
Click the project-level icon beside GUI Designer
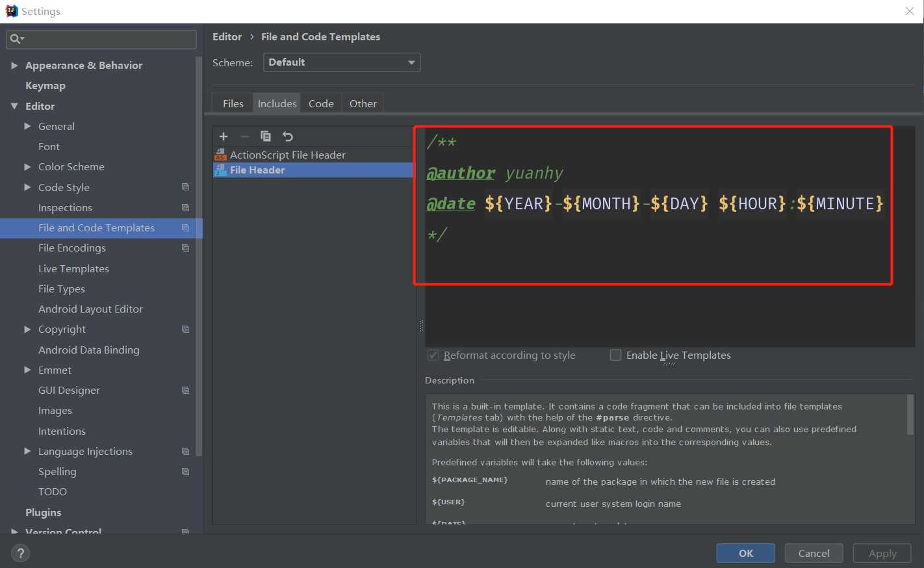click(x=186, y=390)
